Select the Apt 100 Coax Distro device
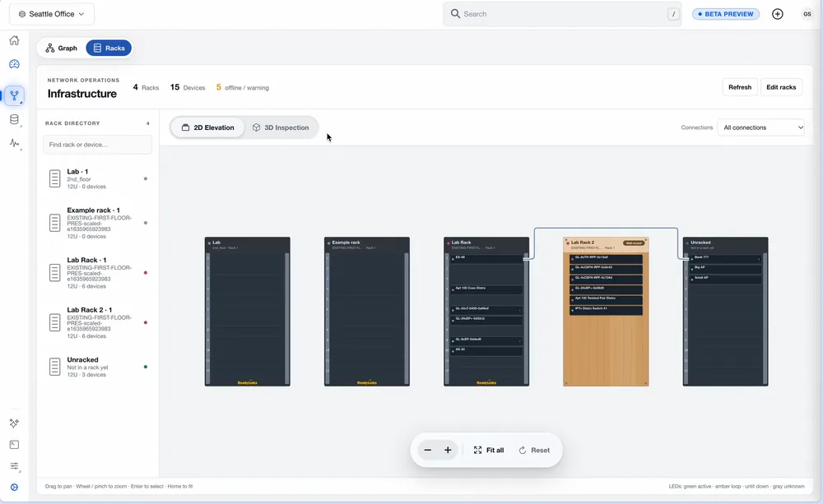This screenshot has height=504, width=823. click(486, 289)
